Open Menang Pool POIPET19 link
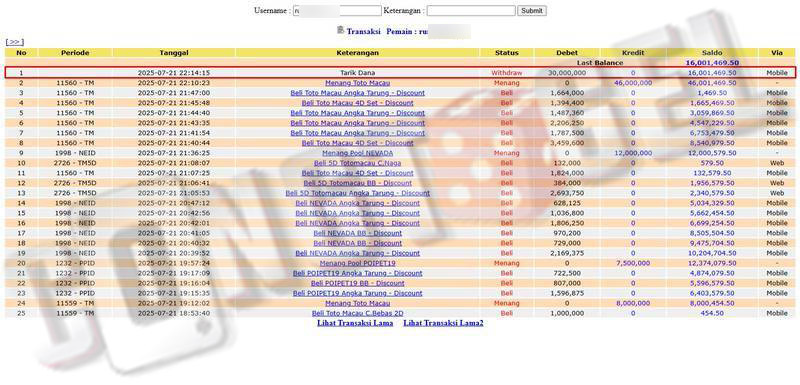The width and height of the screenshot is (800, 385). pyautogui.click(x=357, y=263)
